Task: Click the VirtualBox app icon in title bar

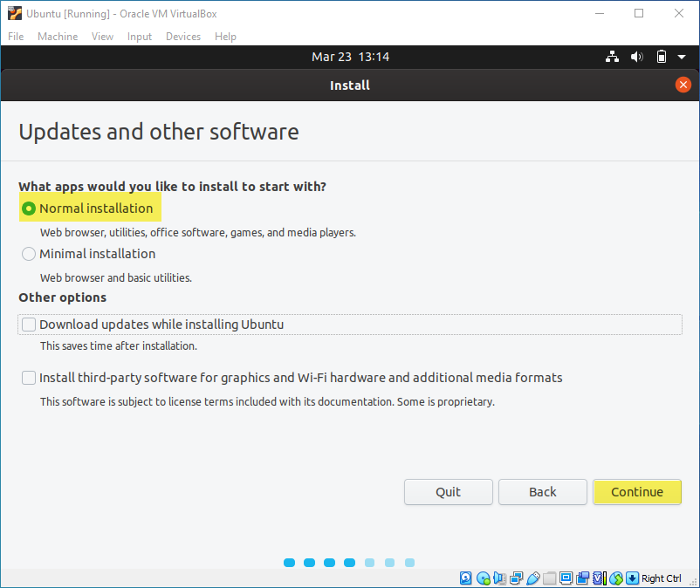Action: [14, 13]
